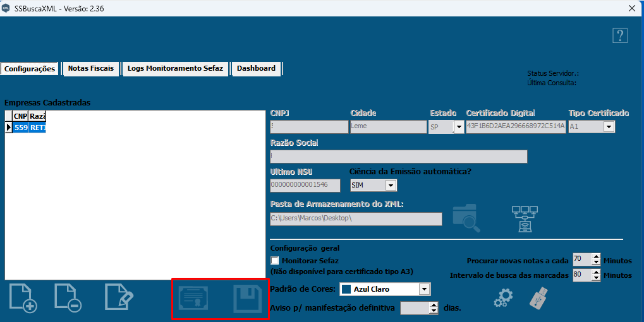Enable the Monitorar Sefaz checkbox
Image resolution: width=644 pixels, height=322 pixels.
(275, 261)
